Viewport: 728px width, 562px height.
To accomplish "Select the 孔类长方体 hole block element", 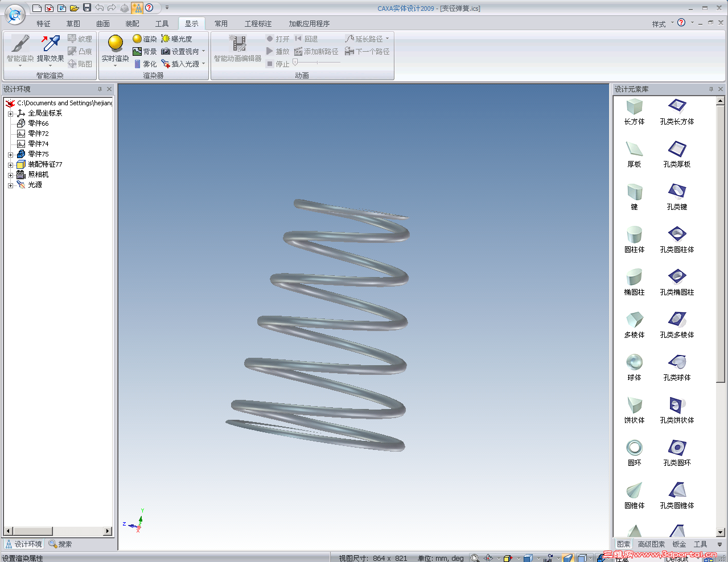I will [677, 112].
